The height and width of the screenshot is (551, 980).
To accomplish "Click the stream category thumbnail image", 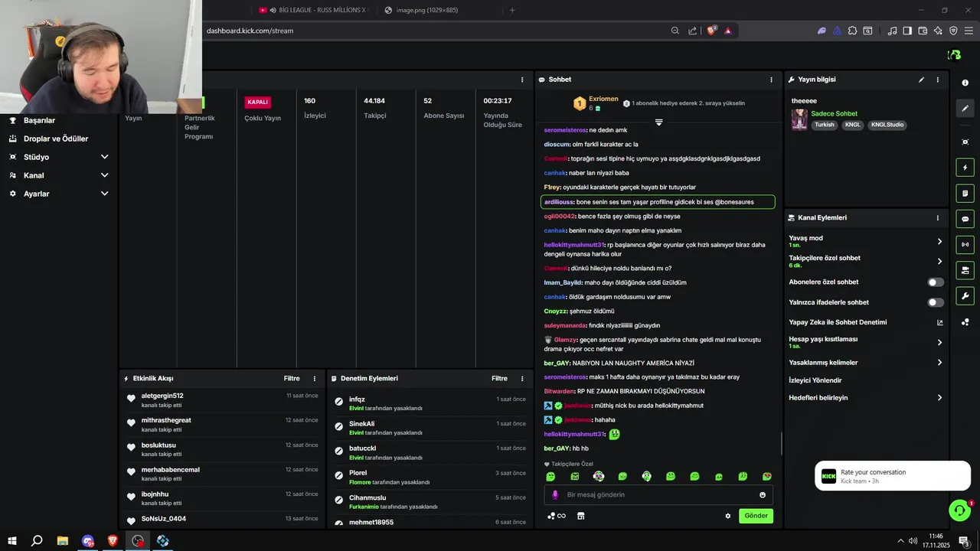I will click(x=799, y=119).
